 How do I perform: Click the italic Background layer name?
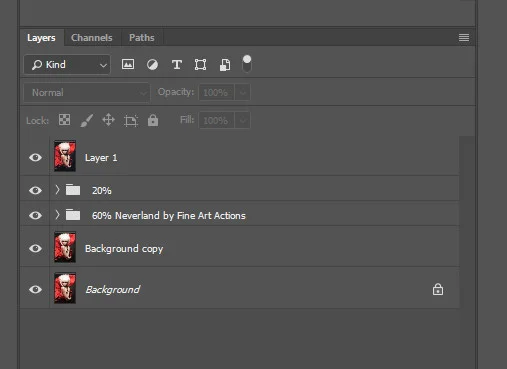pos(113,290)
